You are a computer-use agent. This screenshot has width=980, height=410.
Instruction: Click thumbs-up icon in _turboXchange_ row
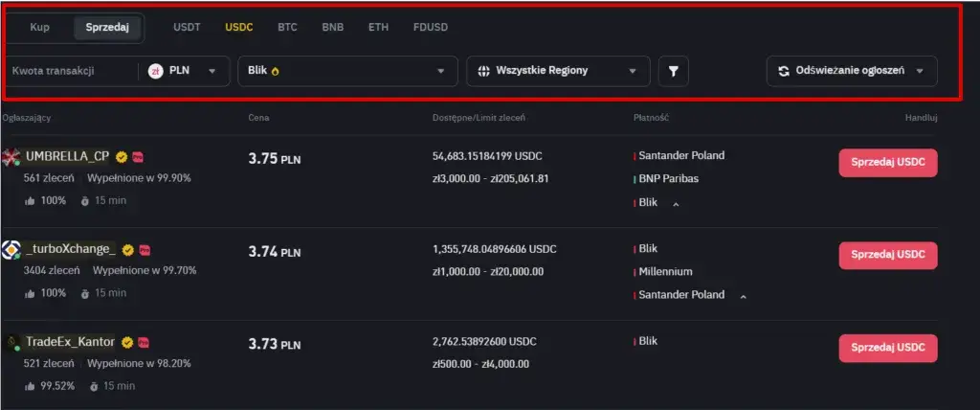pyautogui.click(x=30, y=293)
